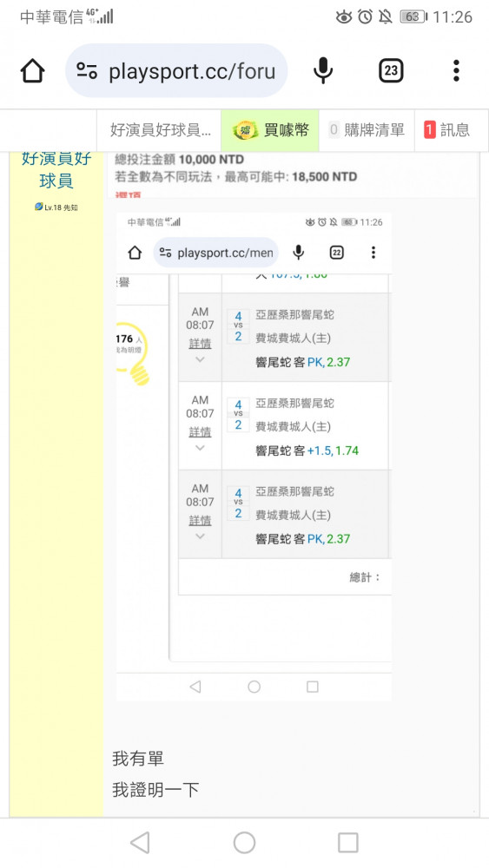This screenshot has height=868, width=489.
Task: Open the embedded bet slip screenshot image
Action: click(x=254, y=457)
